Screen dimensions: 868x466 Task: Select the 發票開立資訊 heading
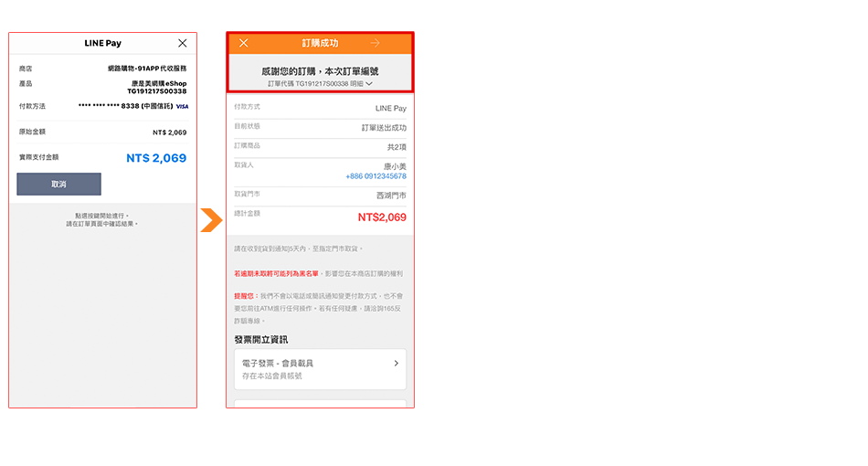coord(260,339)
